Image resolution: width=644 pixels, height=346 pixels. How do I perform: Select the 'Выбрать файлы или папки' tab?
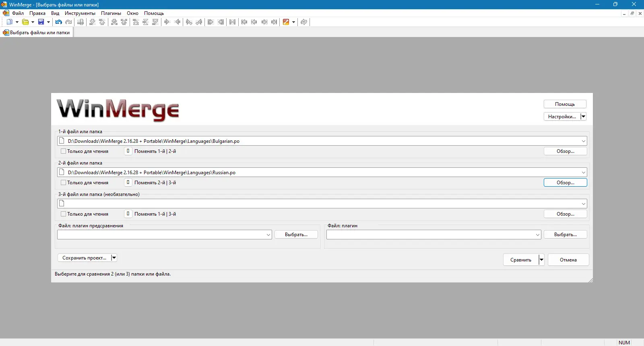point(37,33)
